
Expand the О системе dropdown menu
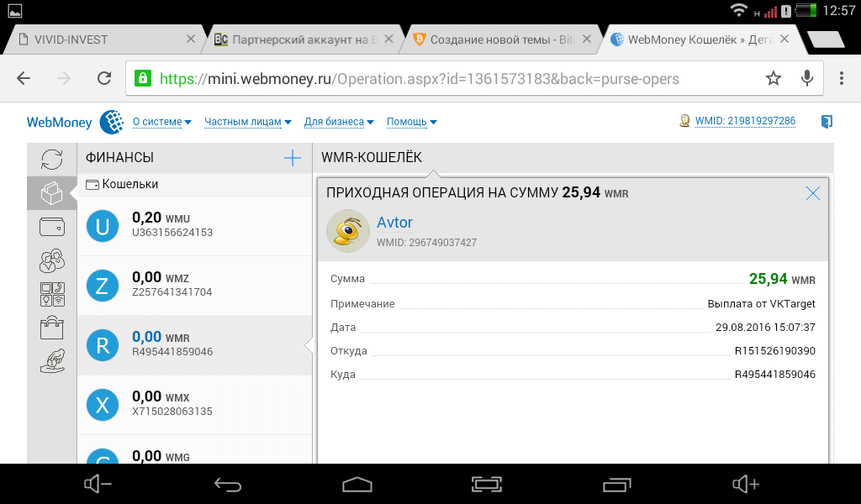coord(162,122)
